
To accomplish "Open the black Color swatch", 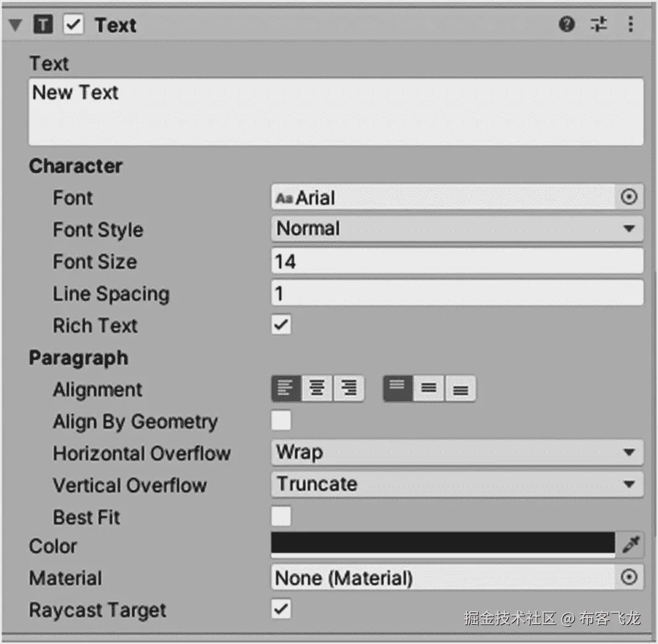I will pos(443,543).
